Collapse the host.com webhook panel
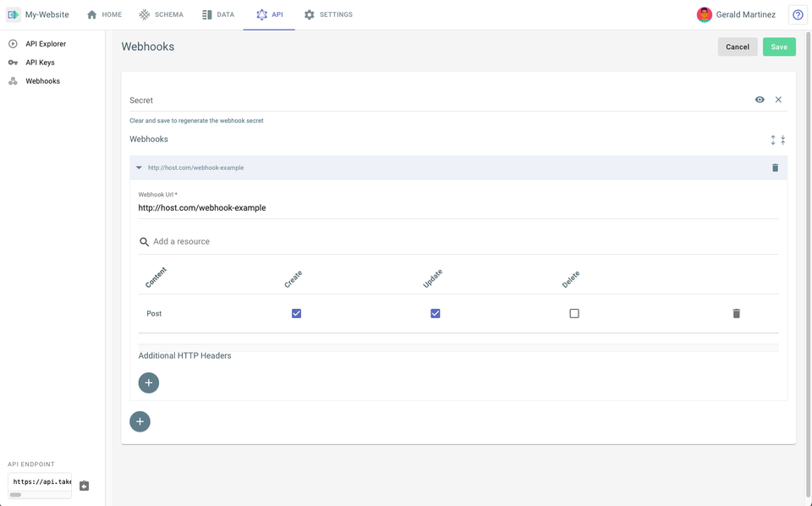812x506 pixels. tap(139, 168)
